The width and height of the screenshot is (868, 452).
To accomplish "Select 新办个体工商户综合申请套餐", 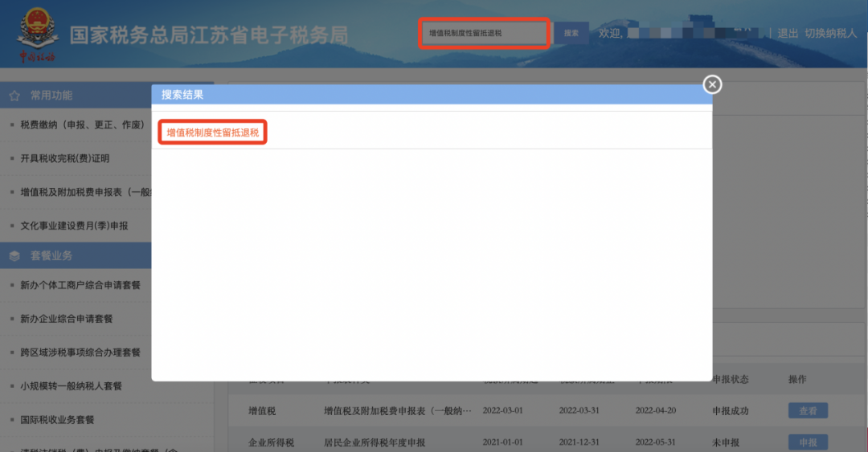I will pos(80,285).
